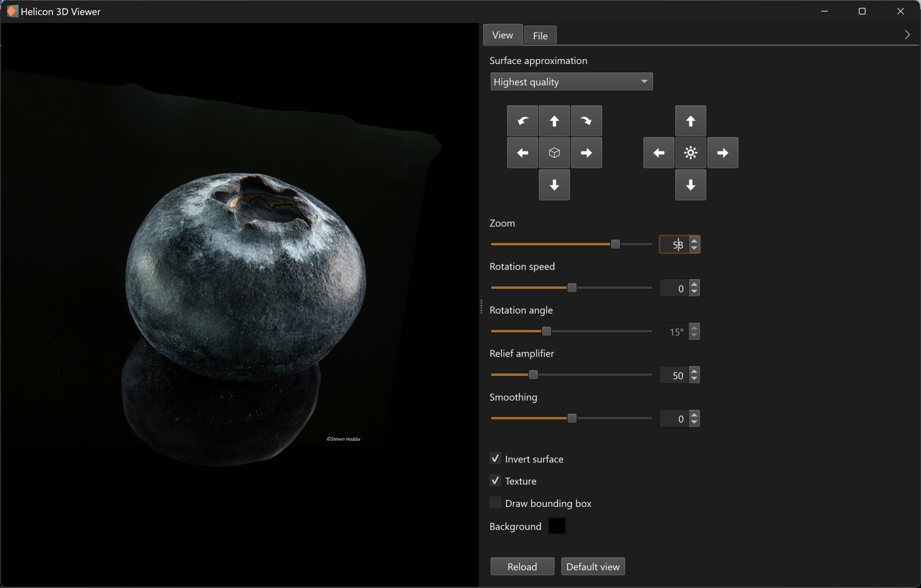921x588 pixels.
Task: Switch to the File tab
Action: pyautogui.click(x=540, y=36)
